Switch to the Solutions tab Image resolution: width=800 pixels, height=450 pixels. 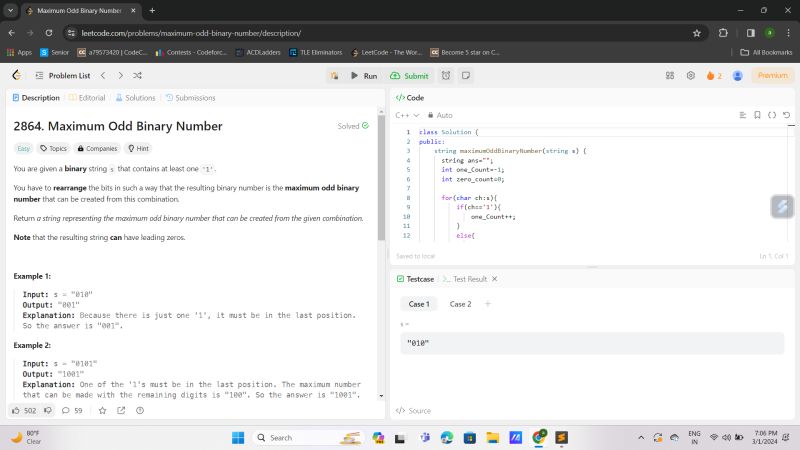(x=135, y=97)
